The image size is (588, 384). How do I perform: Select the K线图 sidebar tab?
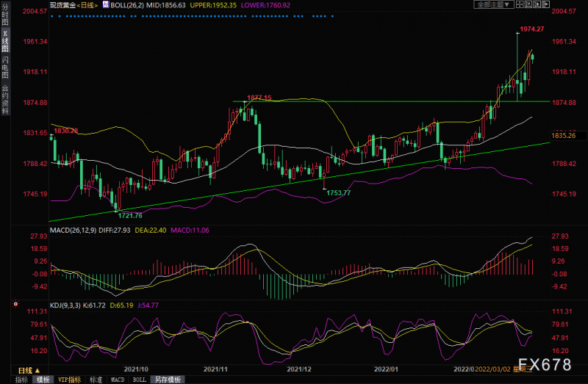(x=5, y=43)
